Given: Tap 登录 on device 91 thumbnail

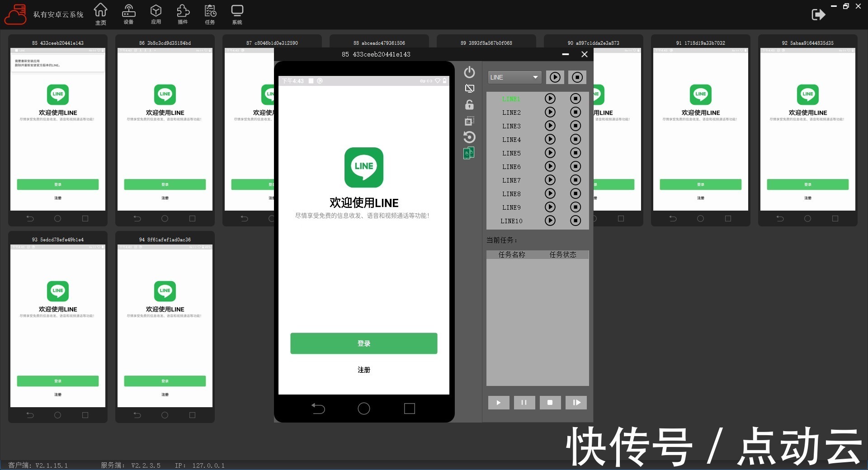Looking at the screenshot, I should [701, 184].
